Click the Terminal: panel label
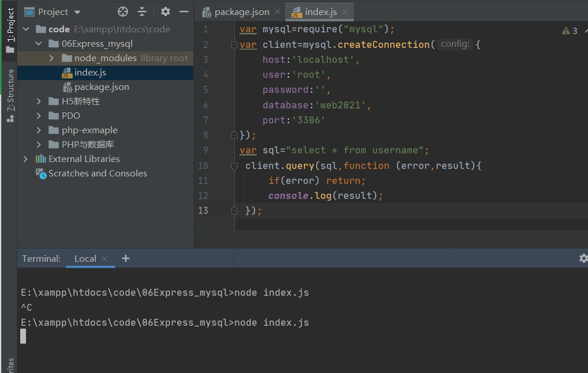This screenshot has width=588, height=373. (x=41, y=258)
